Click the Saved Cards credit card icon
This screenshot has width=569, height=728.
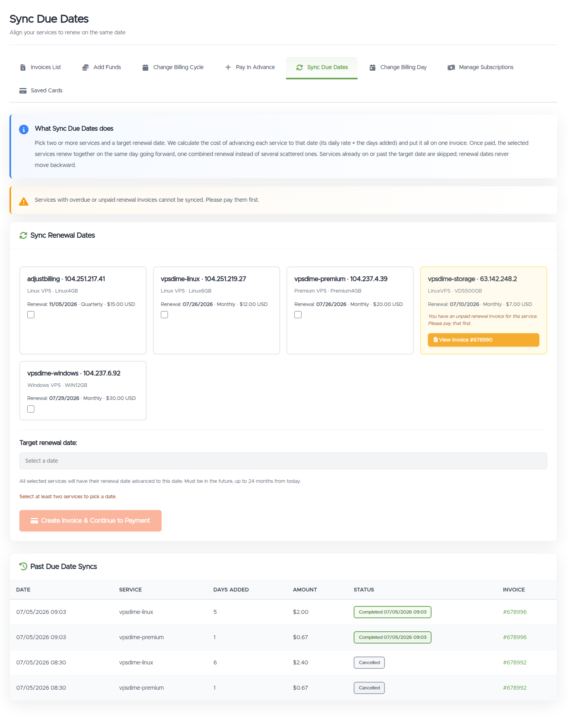click(x=23, y=91)
